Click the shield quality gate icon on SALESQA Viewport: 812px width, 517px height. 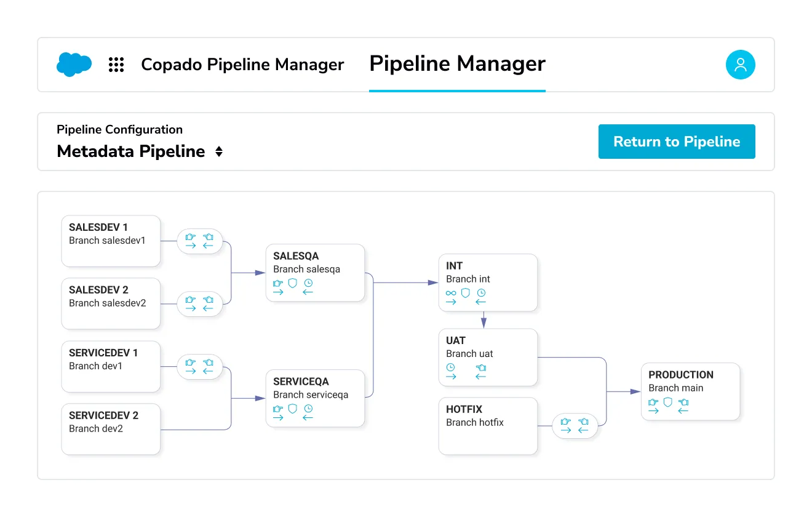(293, 284)
